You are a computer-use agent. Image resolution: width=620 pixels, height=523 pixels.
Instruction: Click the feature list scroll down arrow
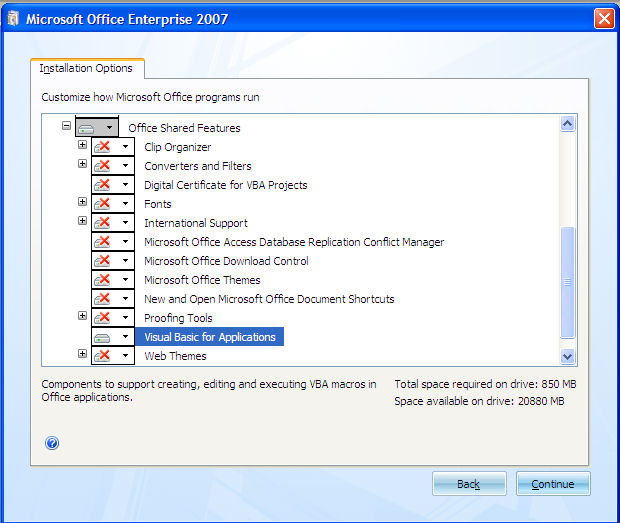point(567,356)
